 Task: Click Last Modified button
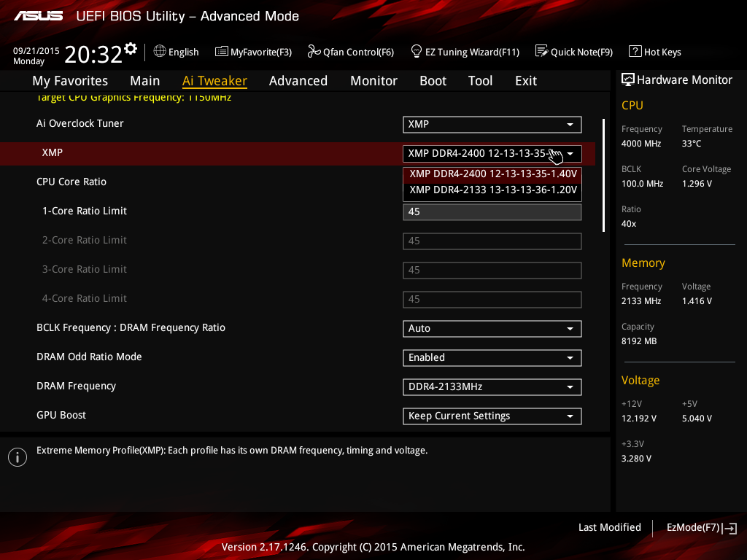click(609, 528)
